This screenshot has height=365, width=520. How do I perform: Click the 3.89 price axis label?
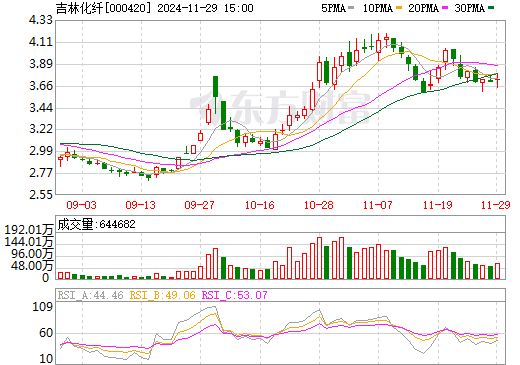pos(41,64)
